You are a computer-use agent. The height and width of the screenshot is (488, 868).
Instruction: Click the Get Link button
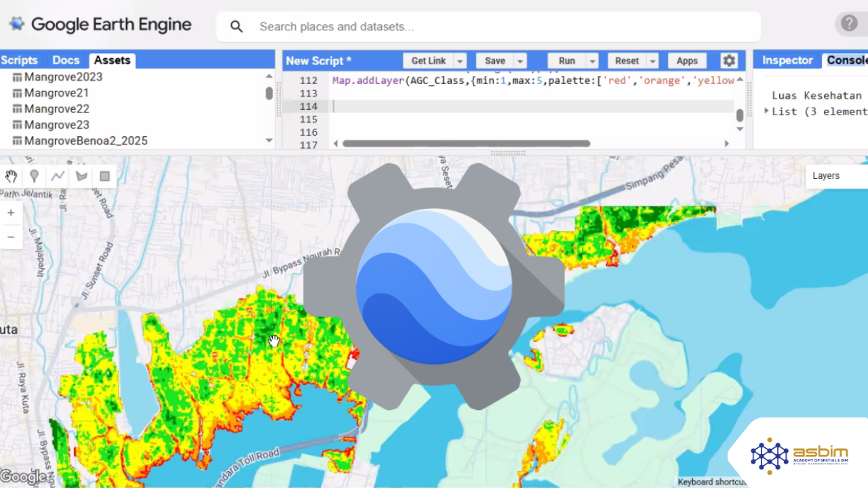429,60
